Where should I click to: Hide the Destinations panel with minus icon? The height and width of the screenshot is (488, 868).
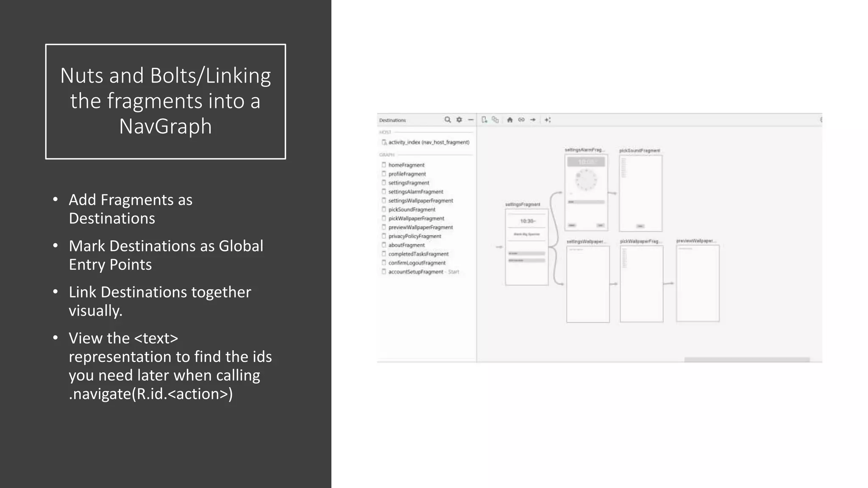[470, 120]
